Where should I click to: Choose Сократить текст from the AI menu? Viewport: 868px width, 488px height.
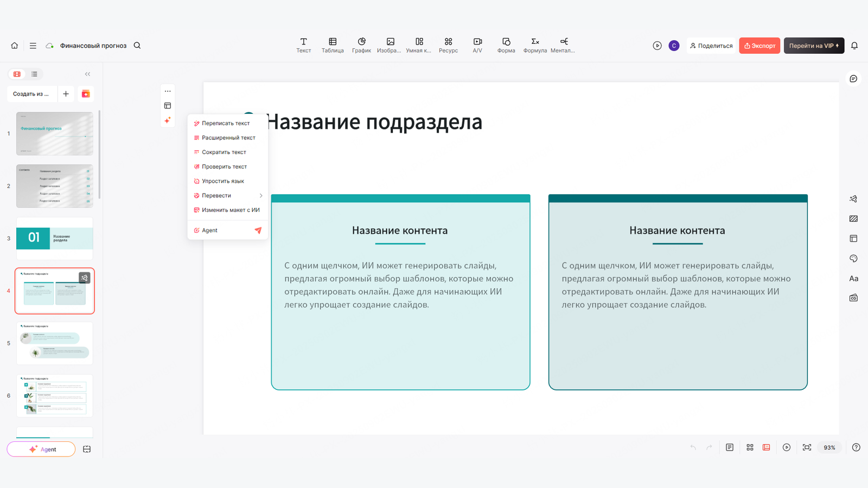(x=228, y=152)
